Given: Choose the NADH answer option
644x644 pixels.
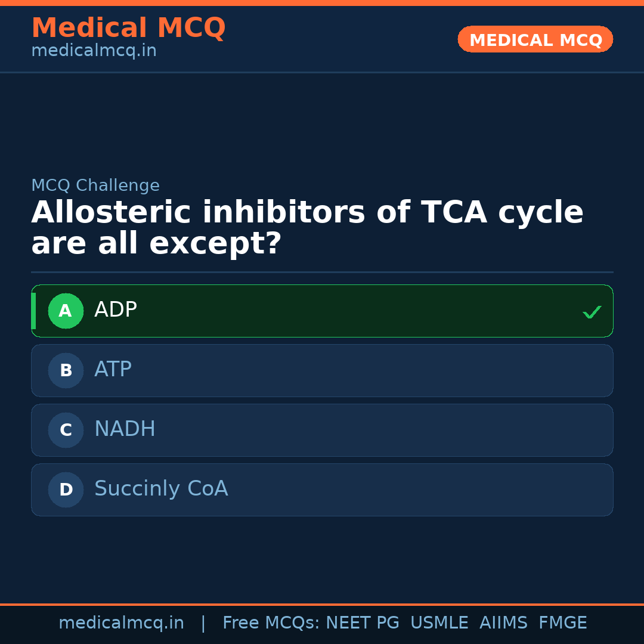Looking at the screenshot, I should pyautogui.click(x=322, y=430).
